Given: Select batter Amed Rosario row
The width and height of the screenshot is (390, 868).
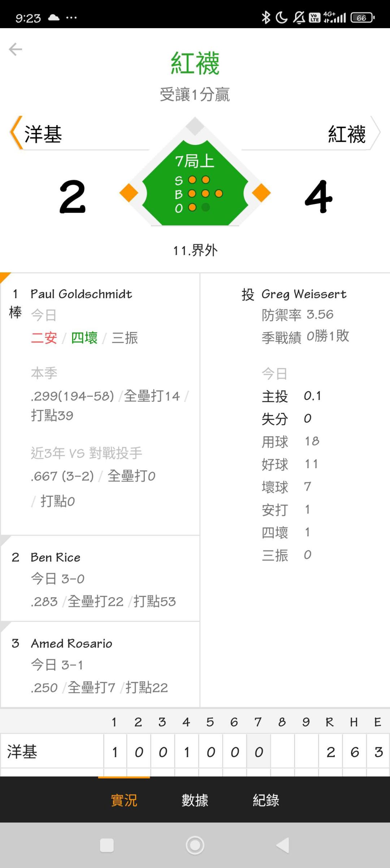Looking at the screenshot, I should coord(100,665).
